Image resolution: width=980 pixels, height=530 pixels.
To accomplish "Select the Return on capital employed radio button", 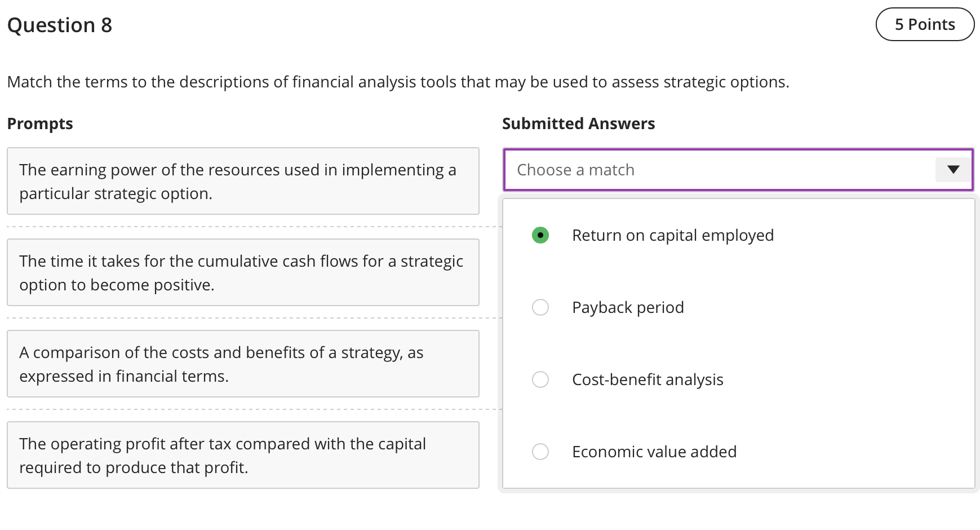I will 540,235.
